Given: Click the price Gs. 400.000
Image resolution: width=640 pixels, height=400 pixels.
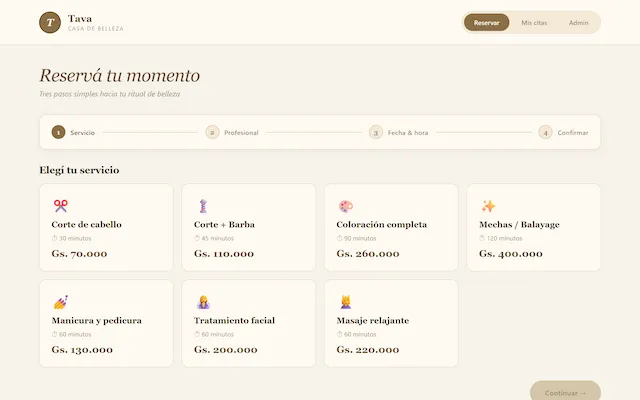Looking at the screenshot, I should 511,253.
